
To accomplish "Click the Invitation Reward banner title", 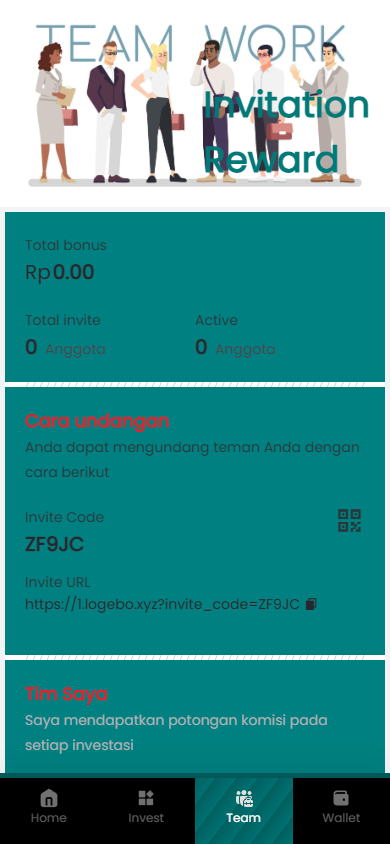I will (x=286, y=132).
